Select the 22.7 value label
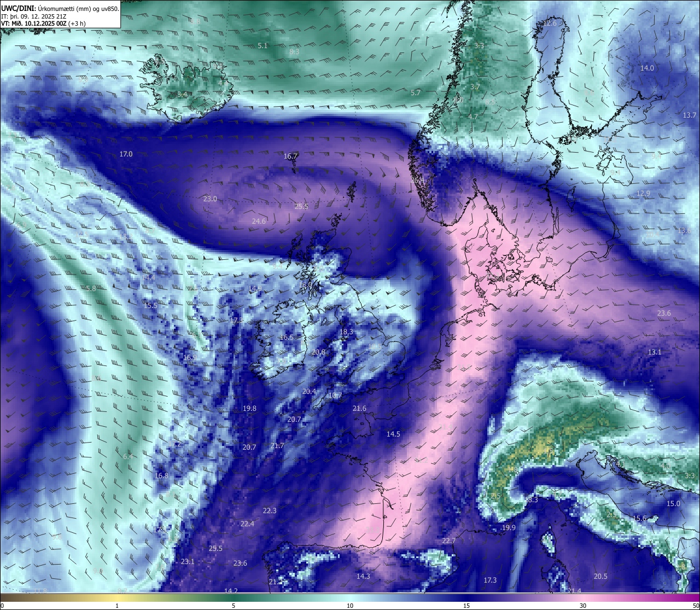 (x=448, y=541)
